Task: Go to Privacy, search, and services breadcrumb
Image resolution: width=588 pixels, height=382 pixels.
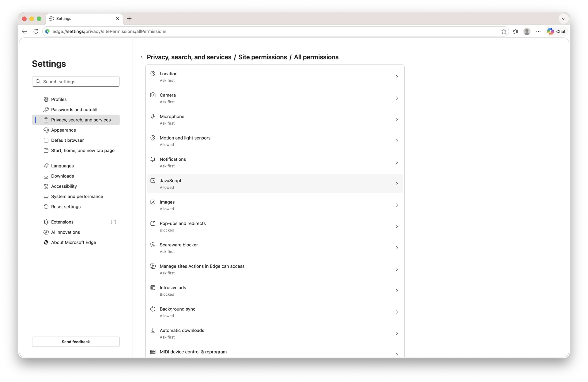Action: (189, 57)
